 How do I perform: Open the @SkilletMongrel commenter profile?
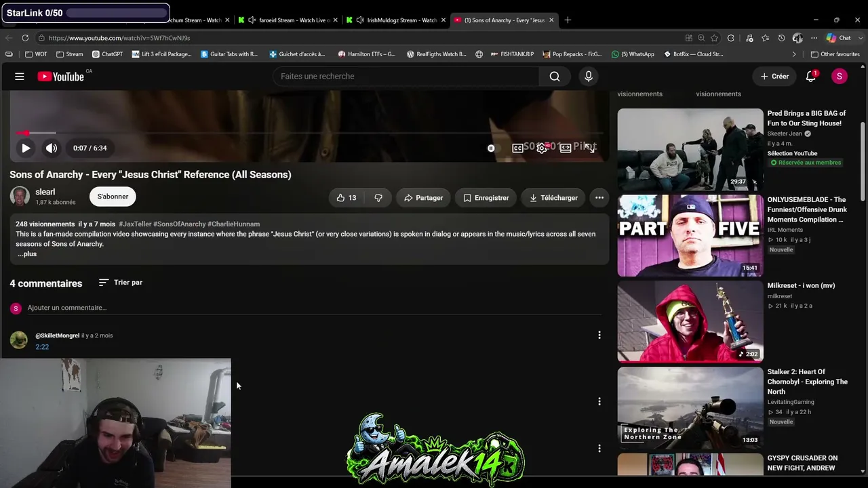(x=57, y=335)
